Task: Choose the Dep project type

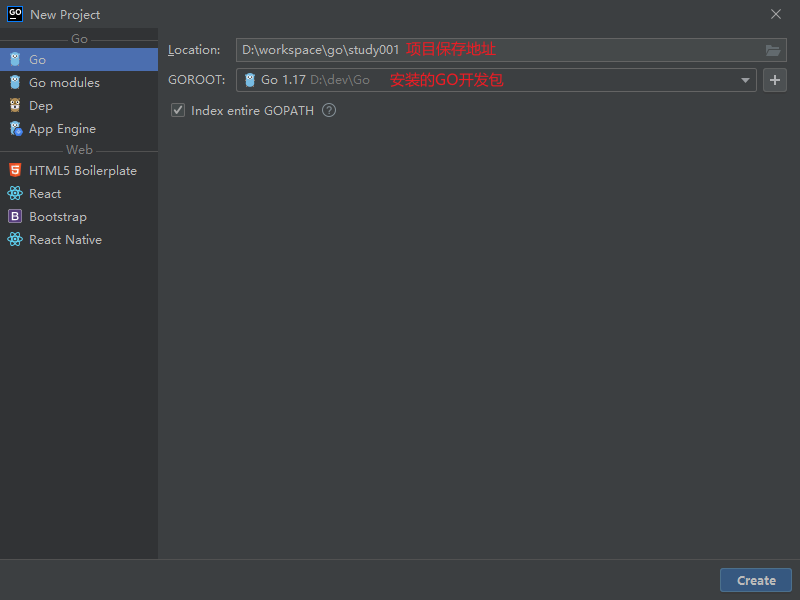Action: click(79, 105)
